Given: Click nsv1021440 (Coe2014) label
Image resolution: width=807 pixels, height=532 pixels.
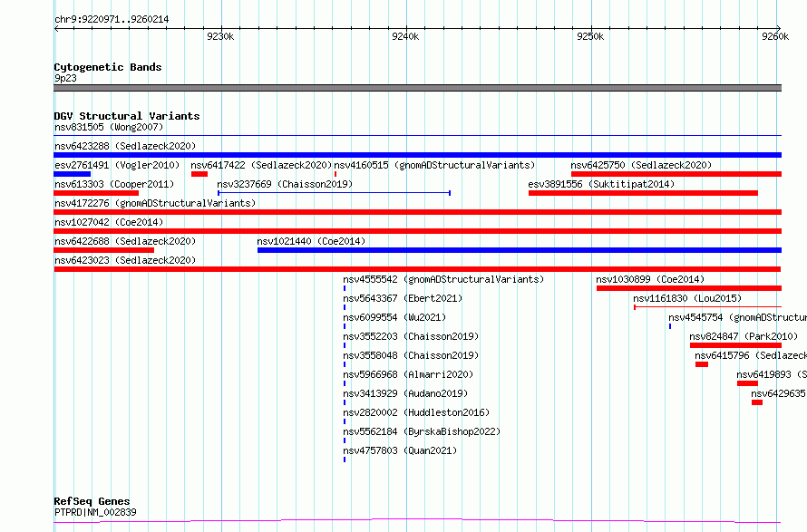Looking at the screenshot, I should point(311,241).
